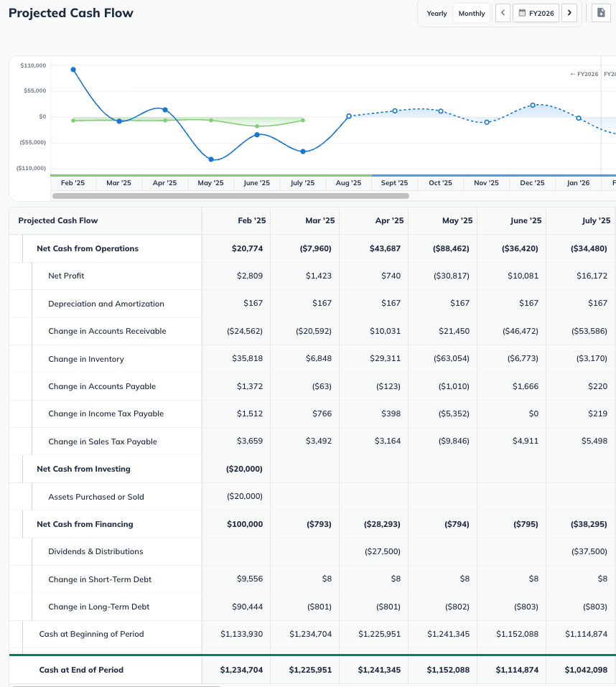The width and height of the screenshot is (616, 687).
Task: Select Change in Income Tax Payable row
Action: 106,413
